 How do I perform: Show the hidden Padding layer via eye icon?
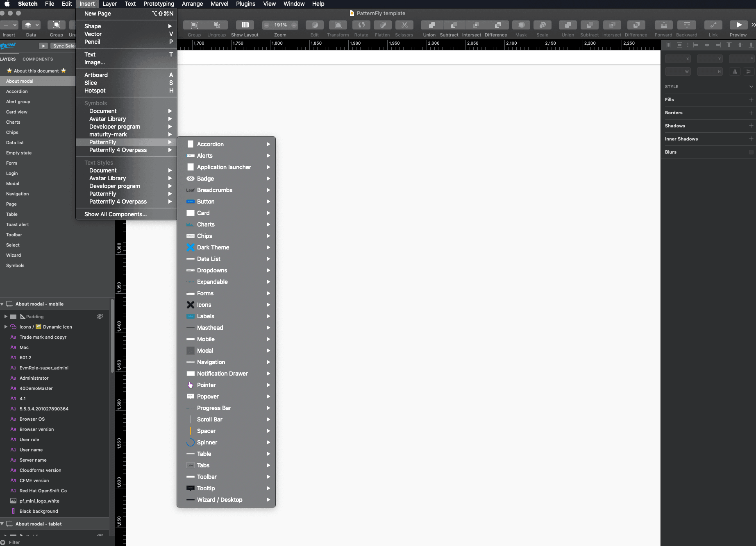pos(100,317)
